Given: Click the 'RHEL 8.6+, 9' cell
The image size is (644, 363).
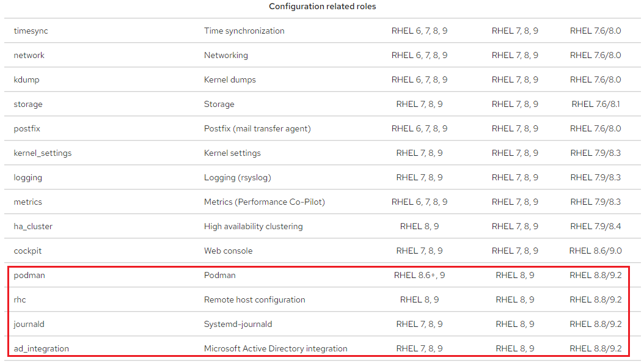Looking at the screenshot, I should [x=419, y=275].
